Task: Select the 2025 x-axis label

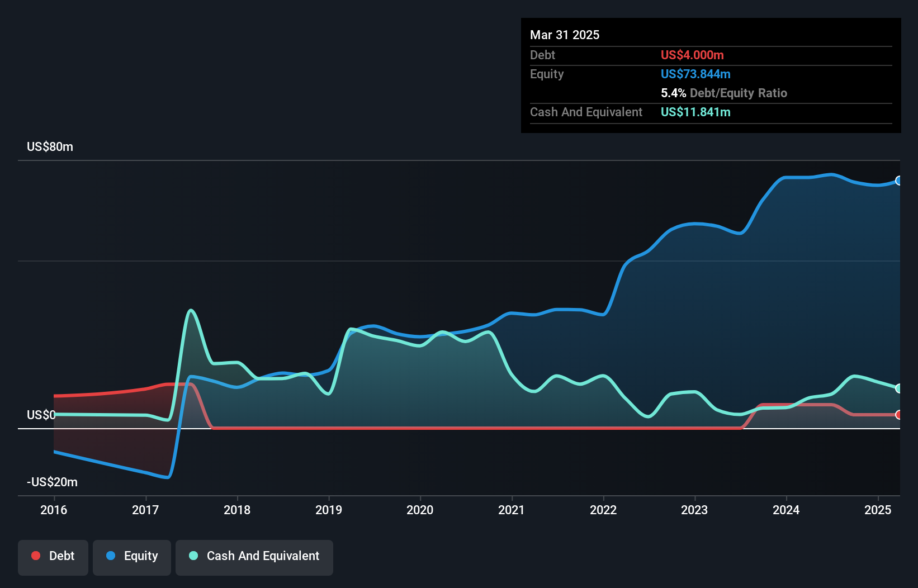Action: pyautogui.click(x=878, y=510)
